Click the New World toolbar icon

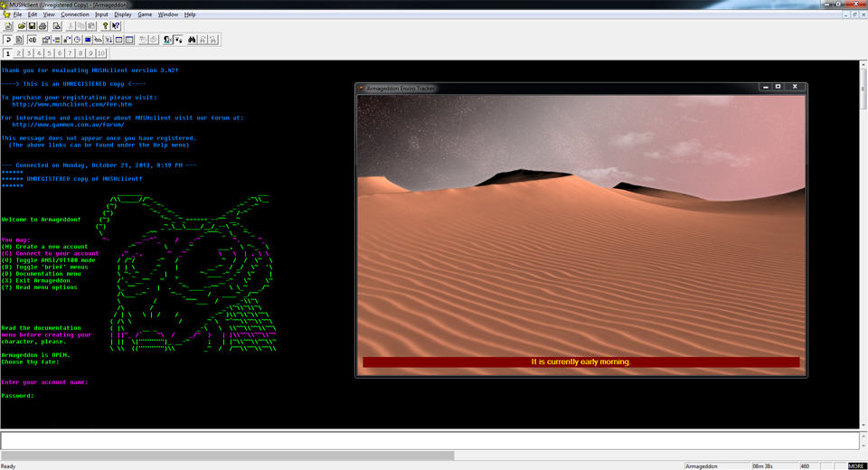(8, 26)
